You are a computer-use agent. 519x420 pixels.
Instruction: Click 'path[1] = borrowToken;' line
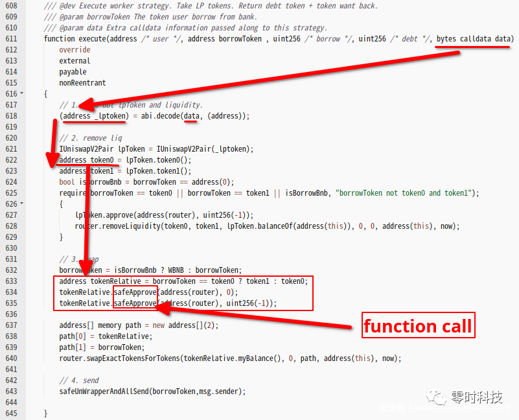[x=102, y=347]
